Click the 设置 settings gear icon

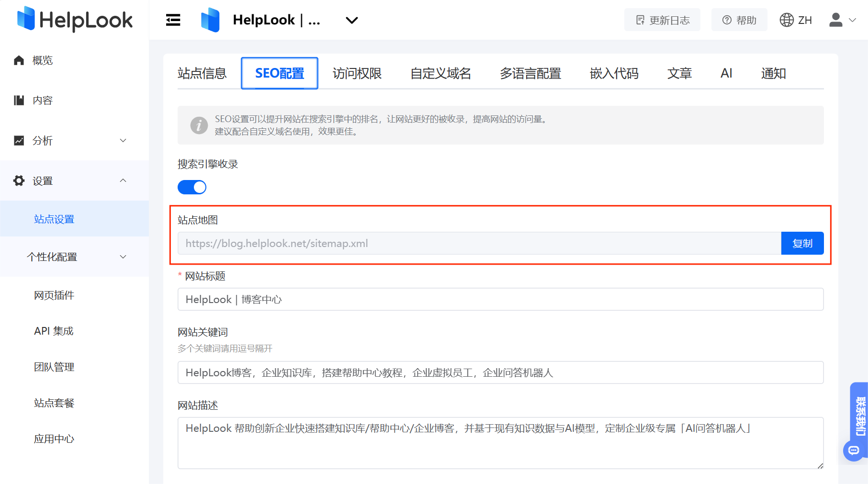point(19,180)
